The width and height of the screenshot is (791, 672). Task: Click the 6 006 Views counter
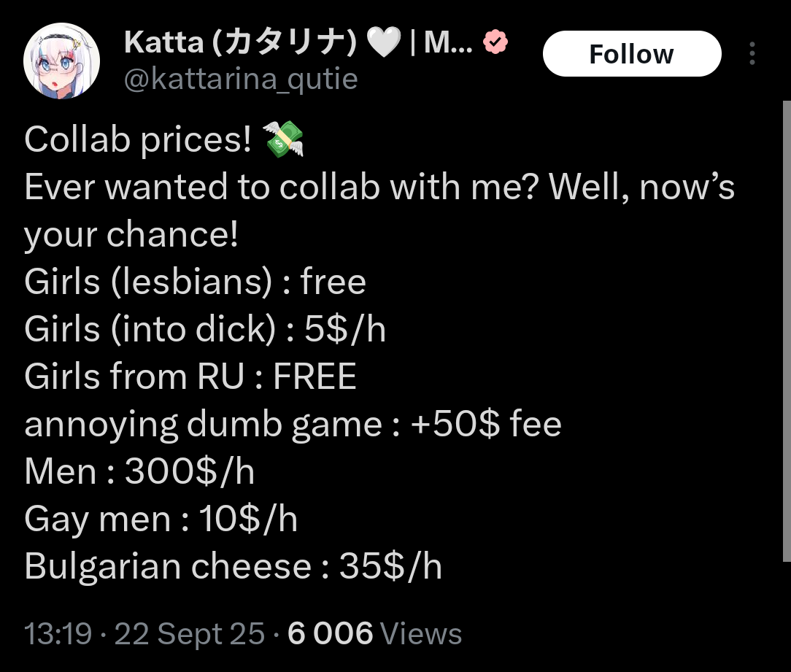point(375,633)
